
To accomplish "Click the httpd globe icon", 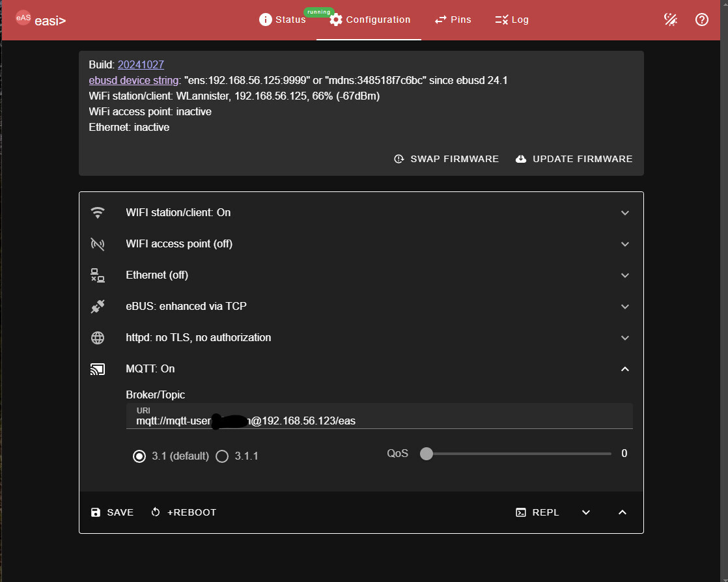I will [98, 338].
